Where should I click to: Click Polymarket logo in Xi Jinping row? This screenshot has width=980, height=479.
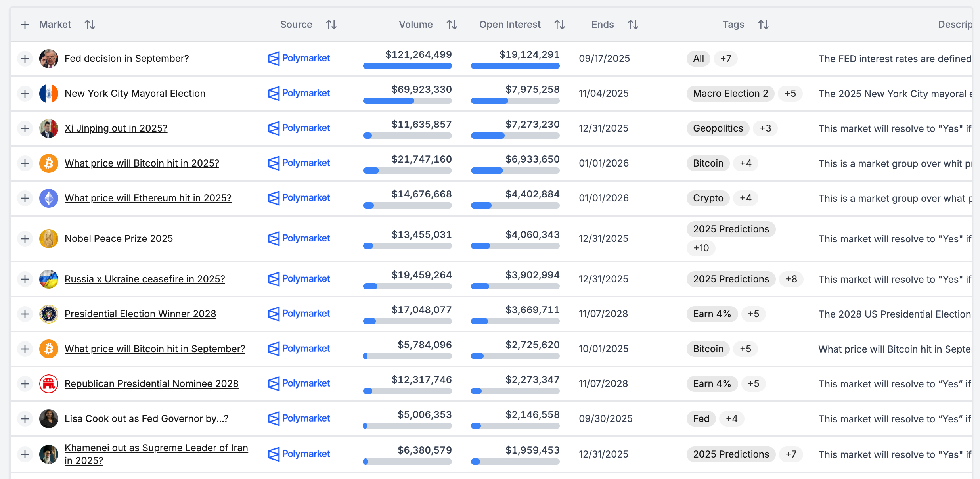click(299, 128)
